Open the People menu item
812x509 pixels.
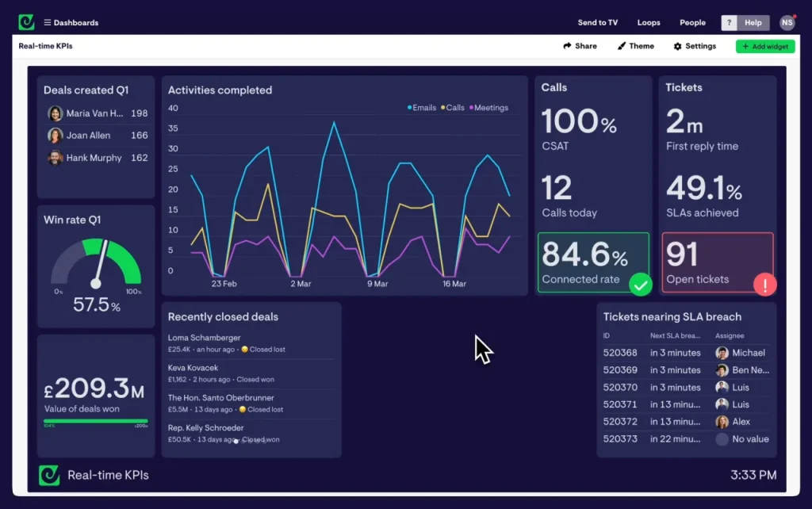(x=692, y=22)
